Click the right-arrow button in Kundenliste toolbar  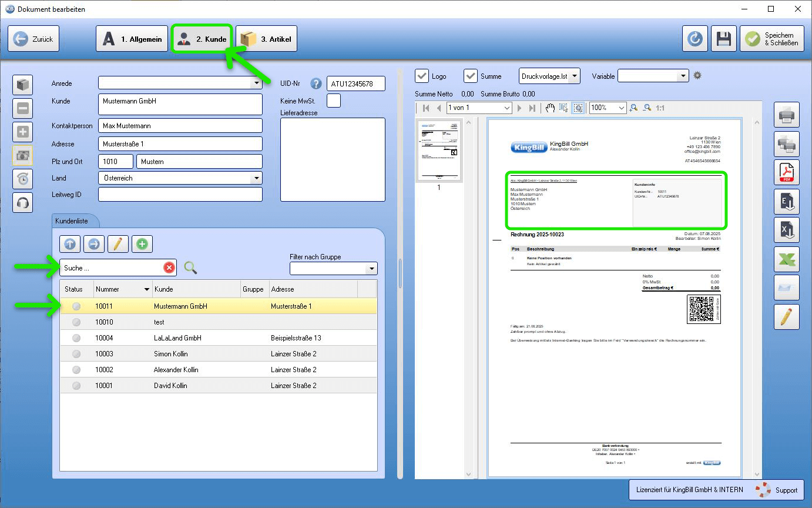(x=94, y=243)
